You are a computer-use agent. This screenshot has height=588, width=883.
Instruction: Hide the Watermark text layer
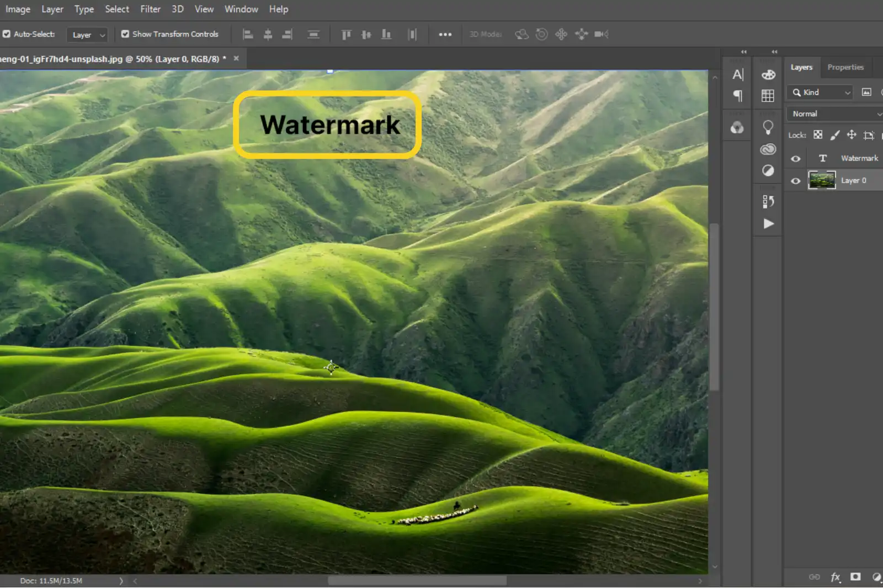(x=795, y=158)
